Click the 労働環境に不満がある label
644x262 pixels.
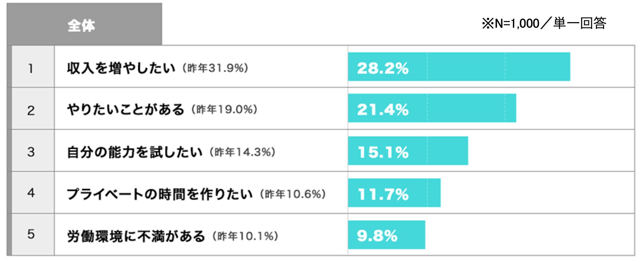coord(136,236)
